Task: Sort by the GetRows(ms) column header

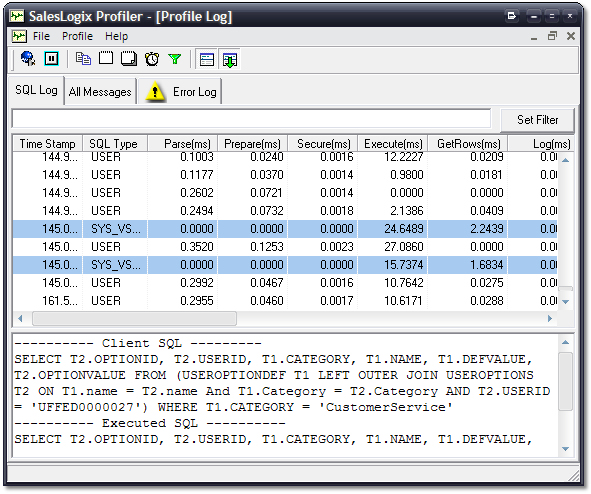Action: (x=468, y=144)
